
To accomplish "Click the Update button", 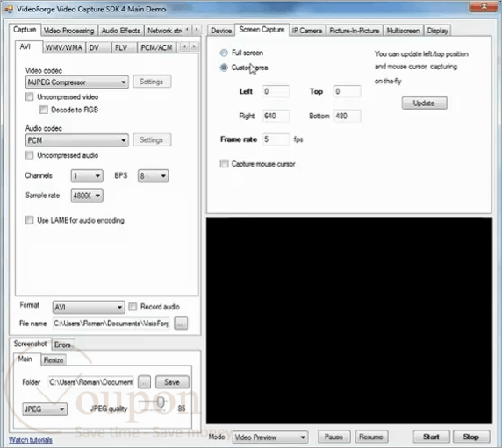I will (x=424, y=103).
